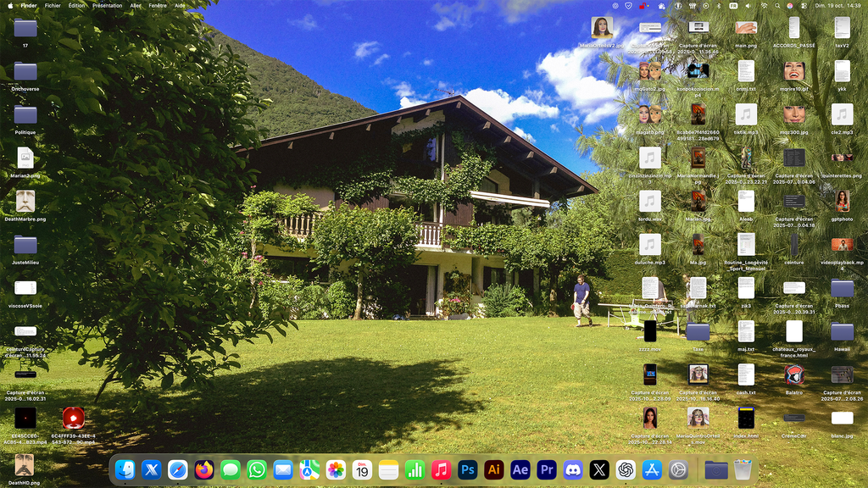Open the Présentation menu
Screen dimensions: 868x488
pyautogui.click(x=107, y=5)
